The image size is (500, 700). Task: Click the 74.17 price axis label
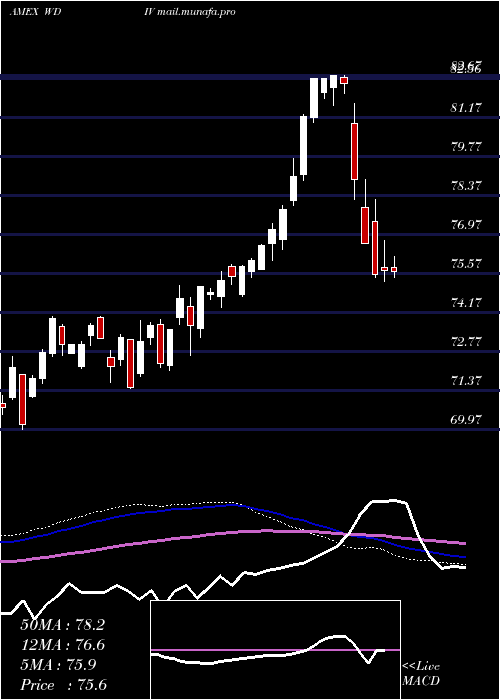tap(467, 303)
